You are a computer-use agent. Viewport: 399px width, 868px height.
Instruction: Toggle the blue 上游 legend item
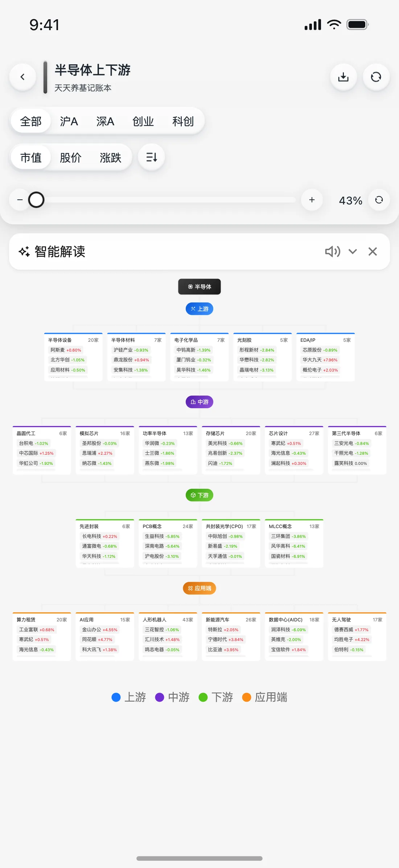(x=129, y=697)
